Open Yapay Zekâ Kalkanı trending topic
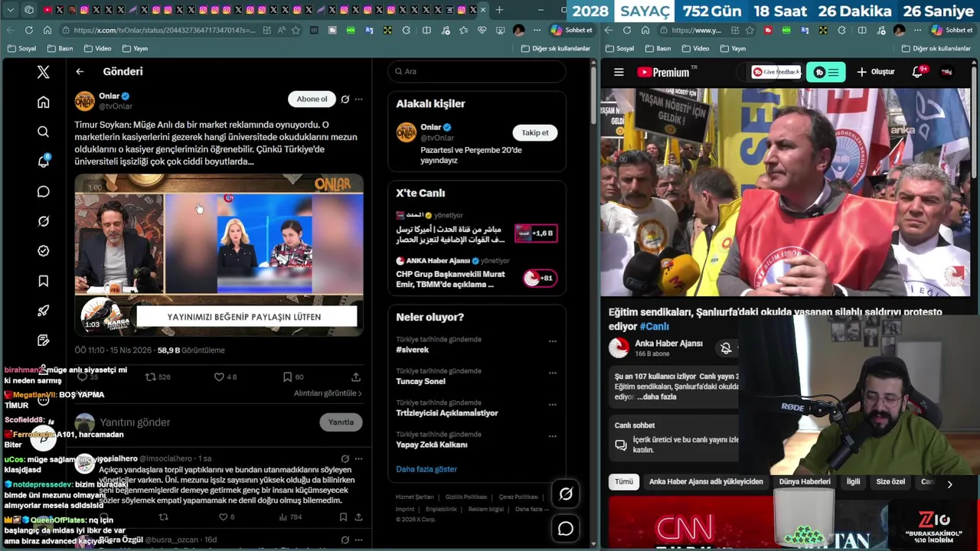The image size is (980, 551). point(431,445)
